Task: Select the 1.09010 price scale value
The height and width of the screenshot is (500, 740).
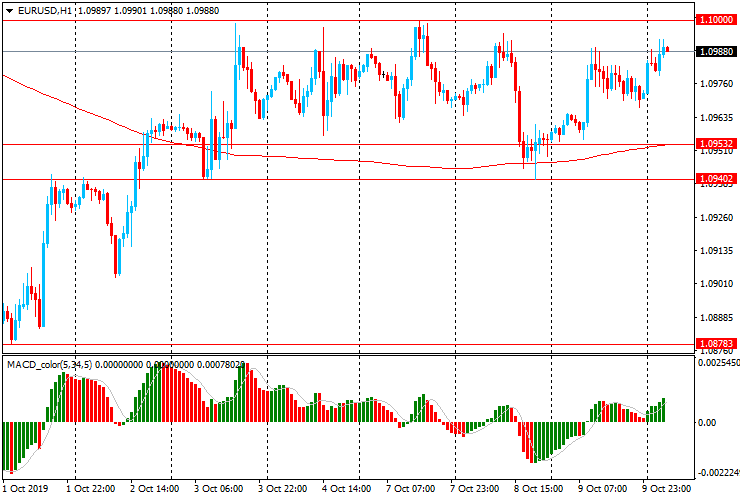Action: [x=716, y=283]
